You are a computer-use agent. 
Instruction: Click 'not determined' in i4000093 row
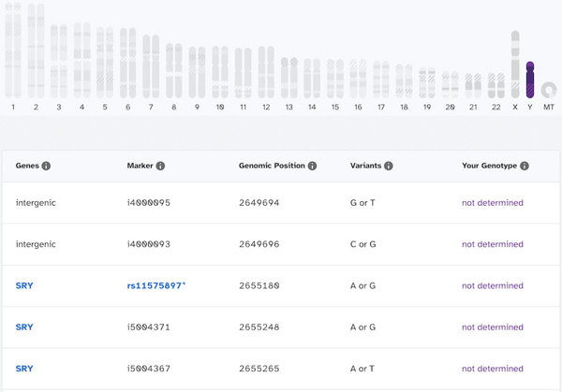(493, 244)
